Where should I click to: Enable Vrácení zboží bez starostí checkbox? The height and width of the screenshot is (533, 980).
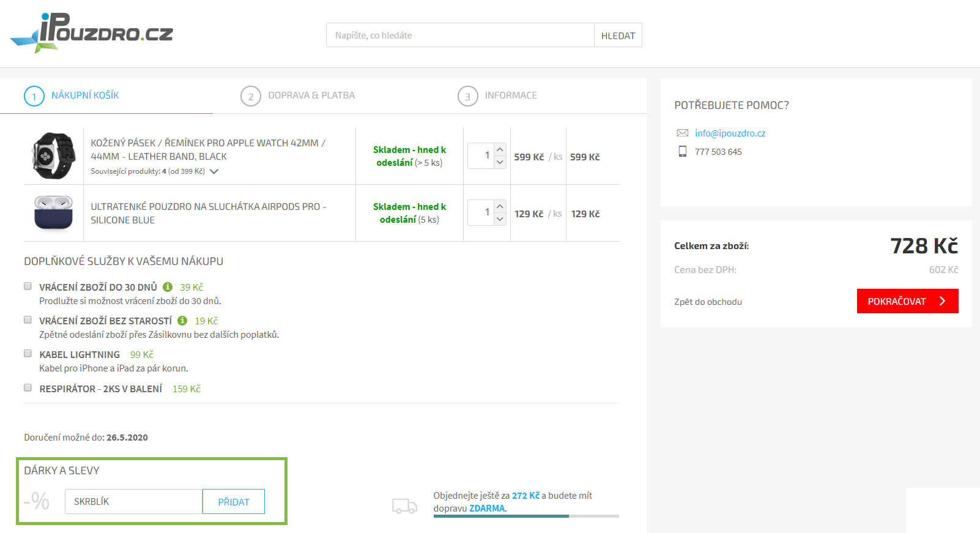(x=28, y=319)
